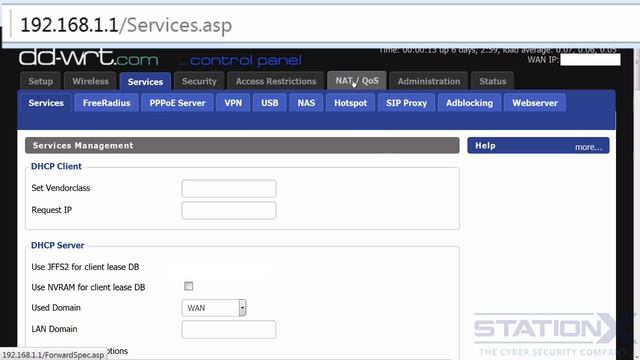Open the Administration tab
This screenshot has width=640, height=360.
pyautogui.click(x=429, y=81)
